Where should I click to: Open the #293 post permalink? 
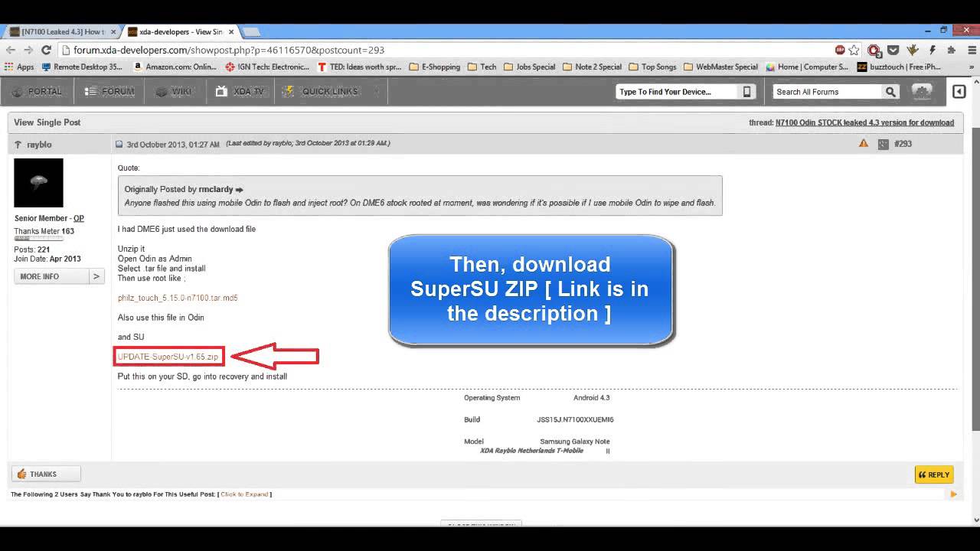(x=903, y=144)
